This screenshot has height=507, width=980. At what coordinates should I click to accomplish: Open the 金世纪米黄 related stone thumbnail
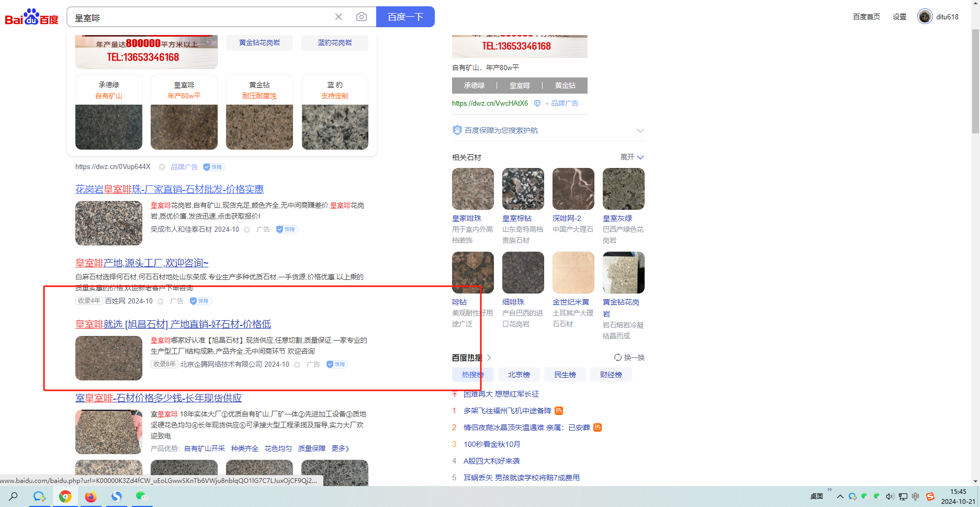click(x=573, y=273)
